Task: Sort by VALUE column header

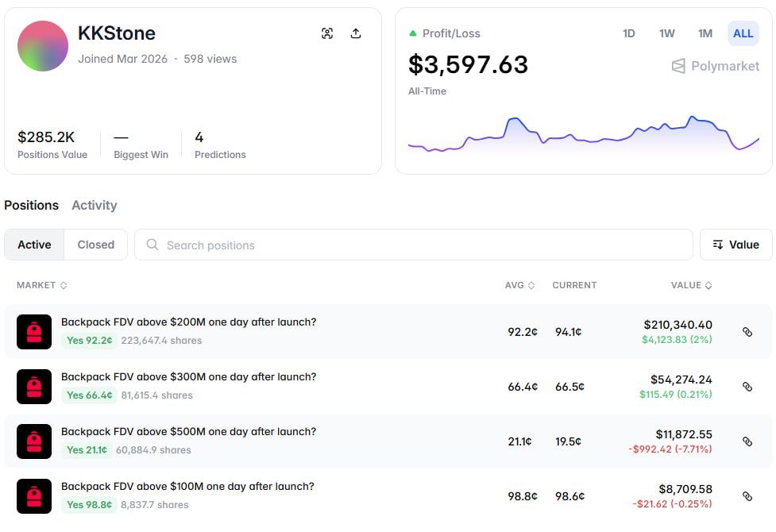Action: tap(691, 285)
